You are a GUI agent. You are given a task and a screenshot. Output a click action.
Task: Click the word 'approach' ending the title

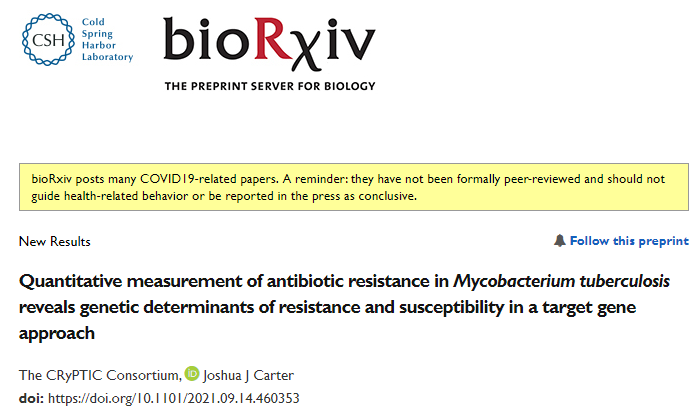coord(57,333)
